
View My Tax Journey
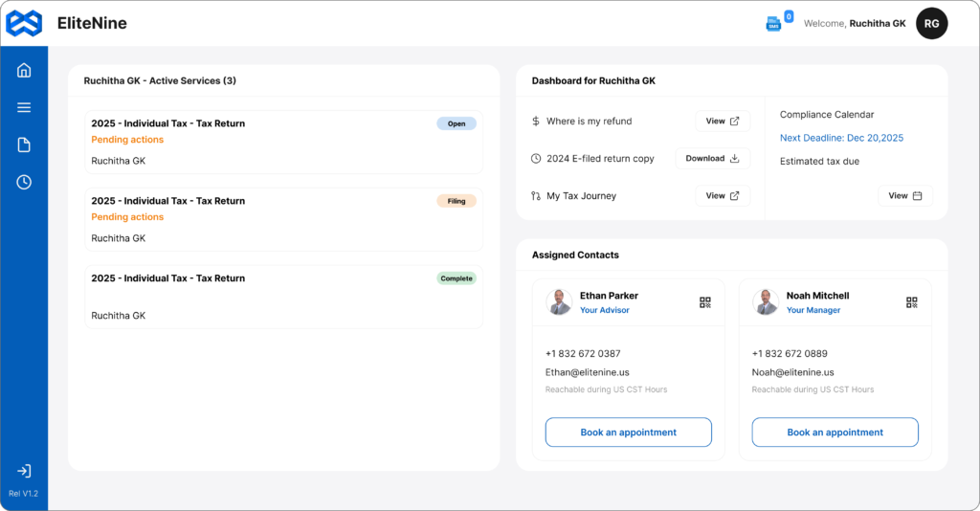coord(723,196)
